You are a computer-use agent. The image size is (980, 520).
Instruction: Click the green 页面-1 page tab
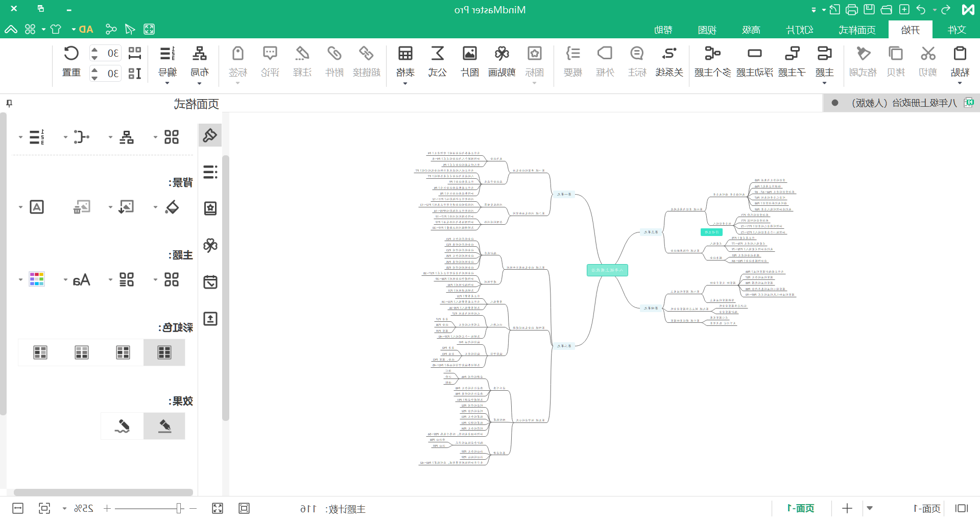[x=801, y=508]
